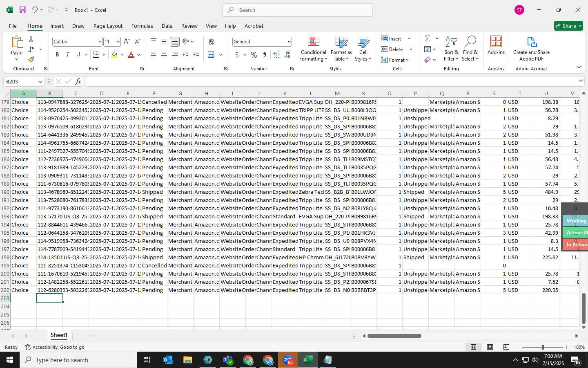Apply the yellow Fill Color swatch

[114, 55]
